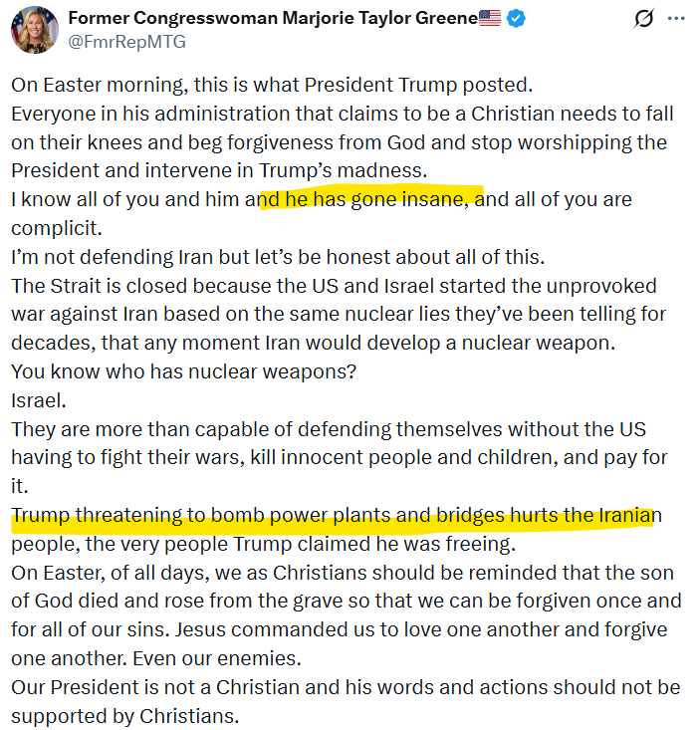Click the blue verified checkmark badge
This screenshot has height=730, width=700.
tap(517, 19)
